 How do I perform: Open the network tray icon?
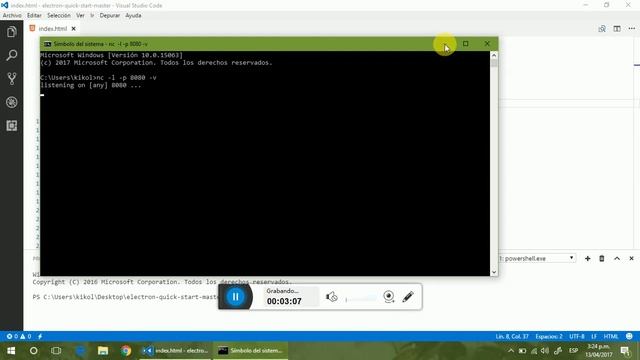(534, 351)
